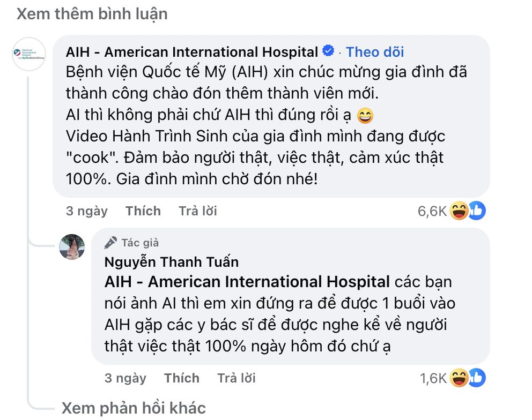Reply to the AIH comment via Trả lời
This screenshot has height=420, width=532.
[198, 211]
